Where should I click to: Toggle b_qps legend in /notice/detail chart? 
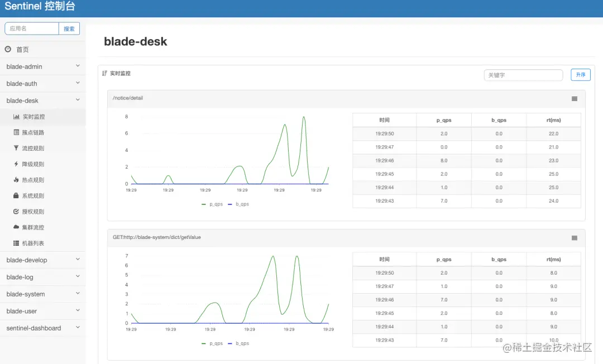[238, 204]
